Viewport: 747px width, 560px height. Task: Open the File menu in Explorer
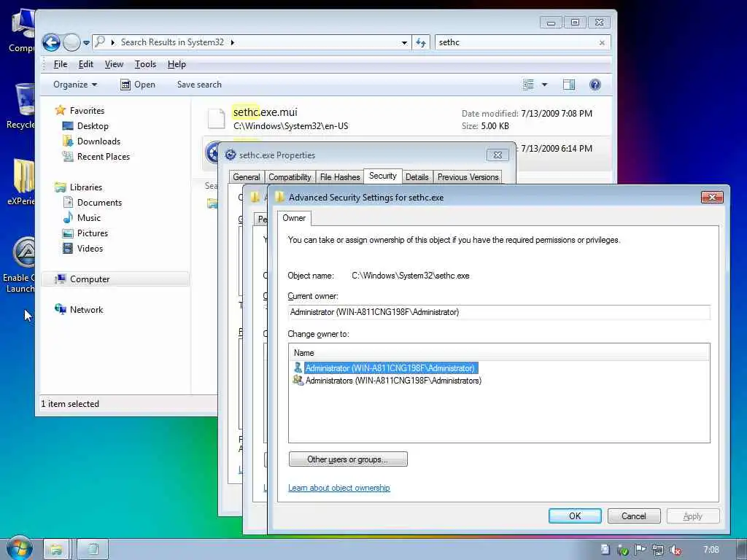coord(61,64)
